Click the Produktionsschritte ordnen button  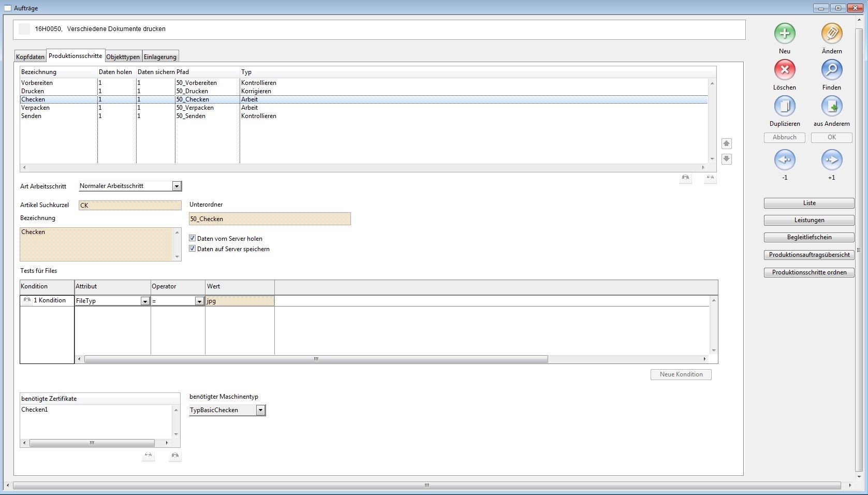[808, 272]
